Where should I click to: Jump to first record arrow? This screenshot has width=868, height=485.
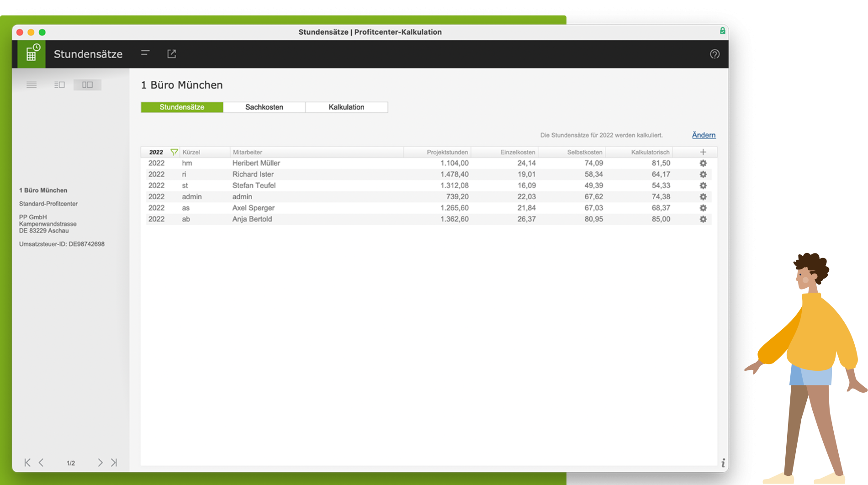click(27, 463)
